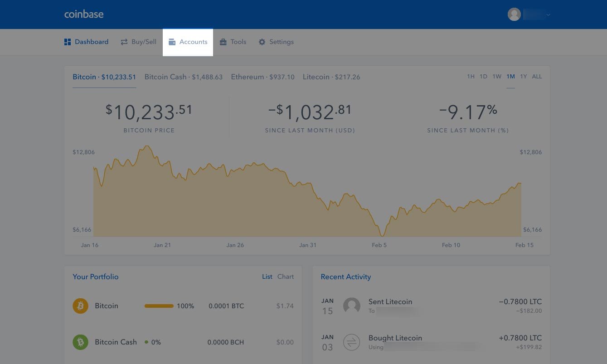Click the $1.74 Bitcoin value
Viewport: 607px width, 364px height.
(x=285, y=306)
